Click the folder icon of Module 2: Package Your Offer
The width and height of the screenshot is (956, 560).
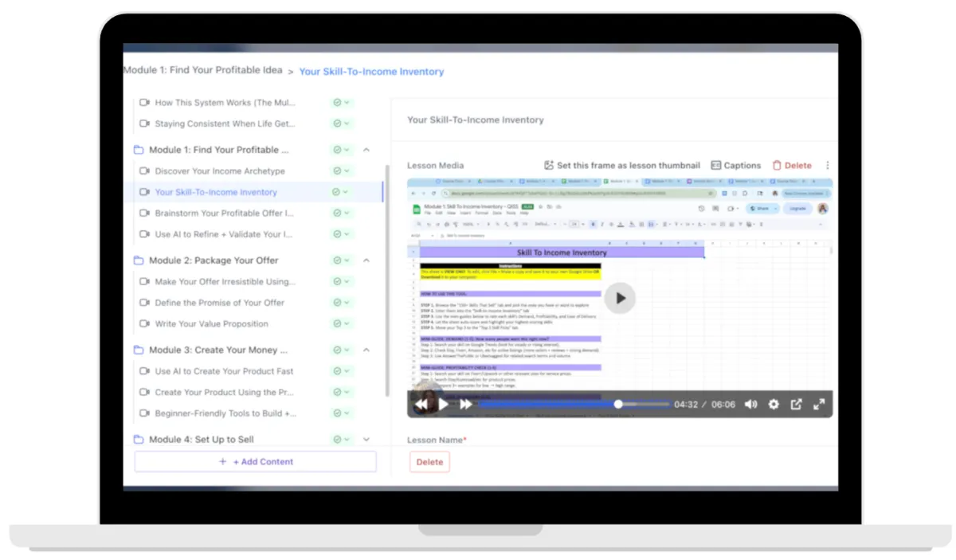pyautogui.click(x=139, y=260)
